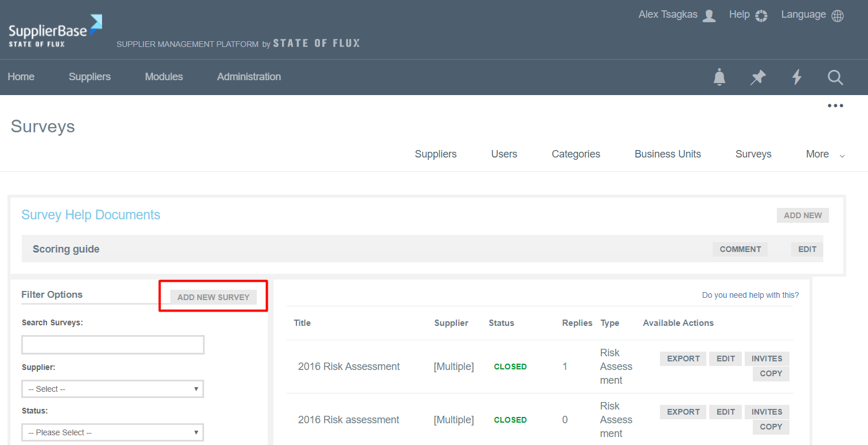This screenshot has height=445, width=868.
Task: Expand the More menu chevron
Action: click(842, 155)
